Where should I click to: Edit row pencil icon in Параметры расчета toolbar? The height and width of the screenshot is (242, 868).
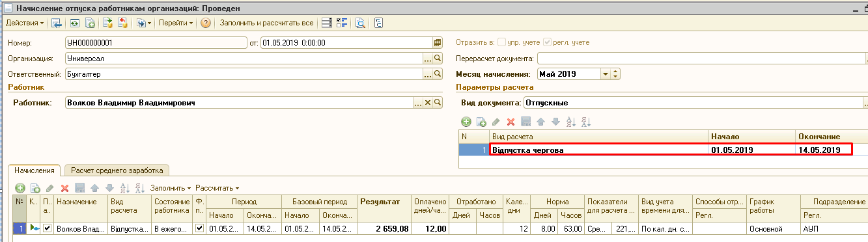[496, 122]
